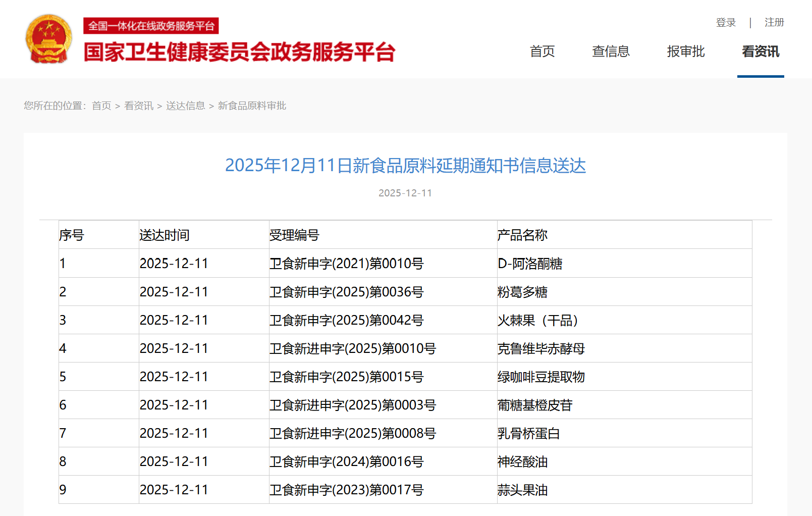Select the 克鲁维毕赤酵母 table cell

[541, 348]
